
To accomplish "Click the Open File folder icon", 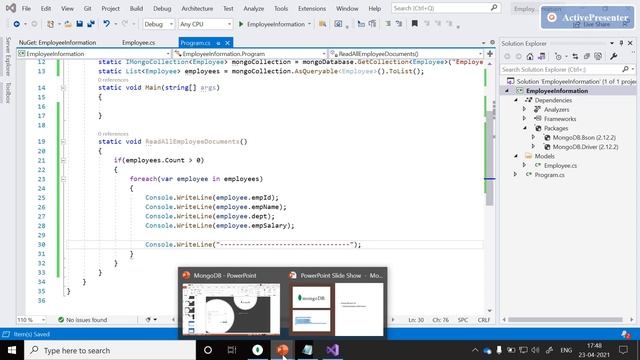I will click(x=68, y=24).
